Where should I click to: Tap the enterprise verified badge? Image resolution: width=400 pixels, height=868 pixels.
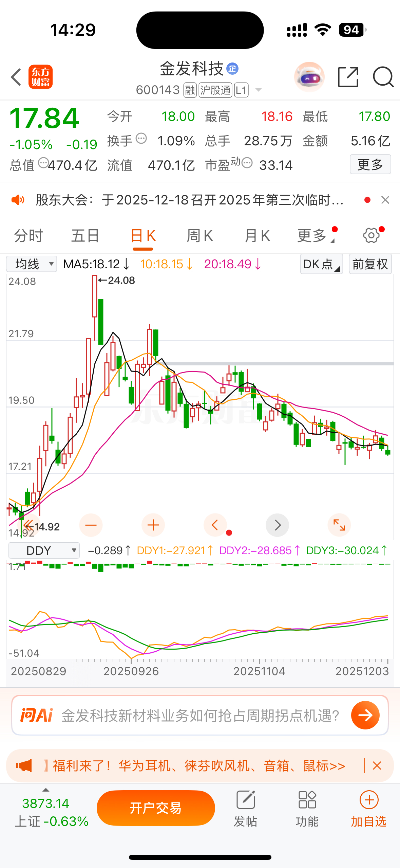[x=232, y=69]
